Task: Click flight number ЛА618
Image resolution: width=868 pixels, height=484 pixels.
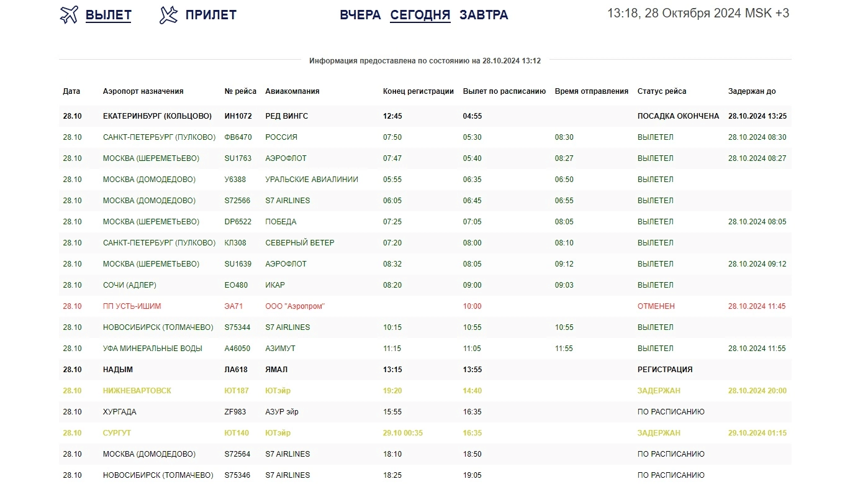Action: click(236, 370)
